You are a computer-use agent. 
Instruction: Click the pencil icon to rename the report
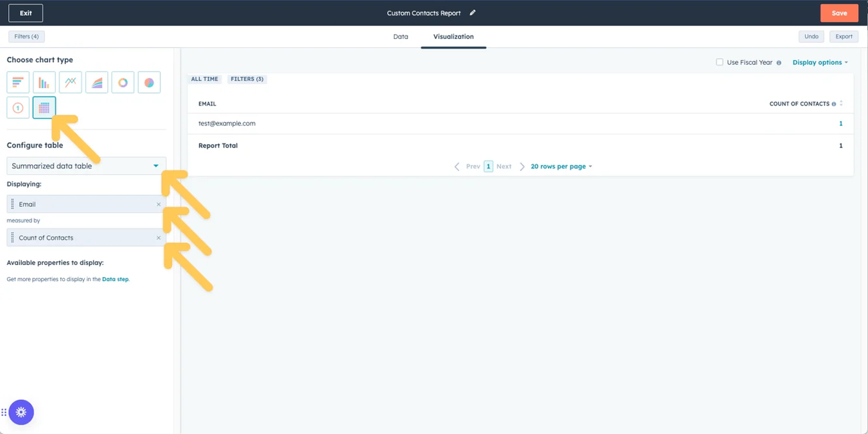(x=472, y=13)
